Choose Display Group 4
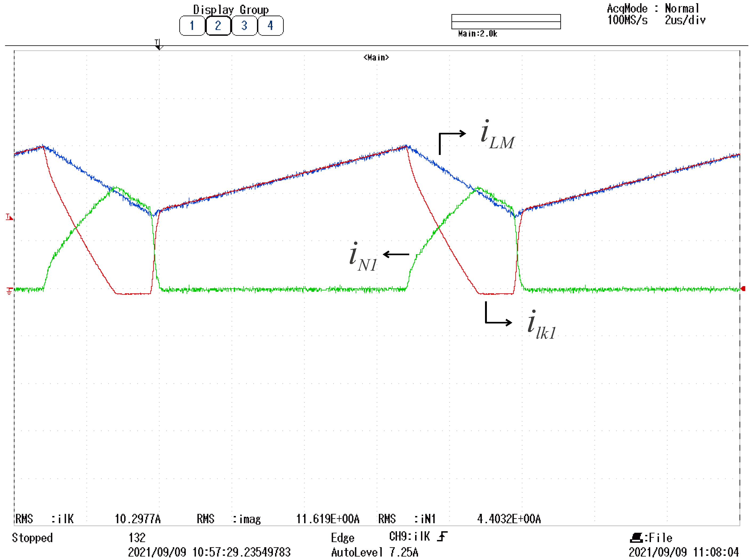This screenshot has height=560, width=751. pyautogui.click(x=270, y=26)
